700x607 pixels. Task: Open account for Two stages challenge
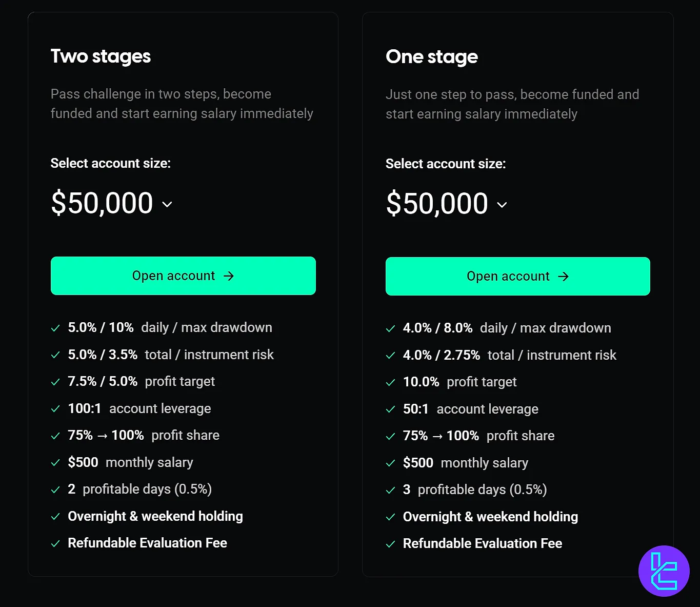pyautogui.click(x=183, y=276)
